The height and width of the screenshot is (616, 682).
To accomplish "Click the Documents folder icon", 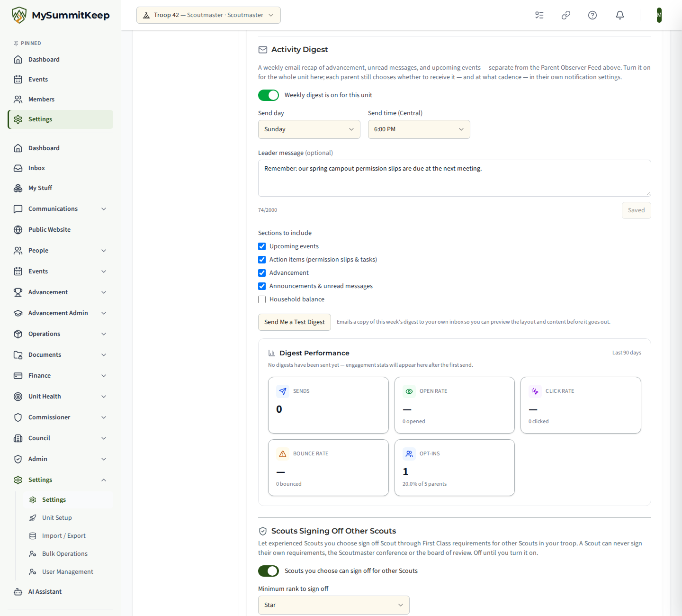I will (x=18, y=355).
